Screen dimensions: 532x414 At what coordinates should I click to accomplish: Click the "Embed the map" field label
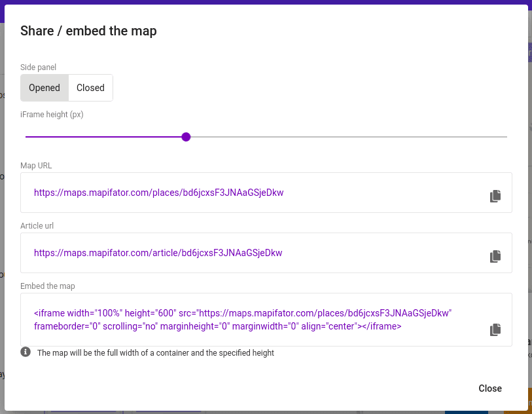click(48, 286)
